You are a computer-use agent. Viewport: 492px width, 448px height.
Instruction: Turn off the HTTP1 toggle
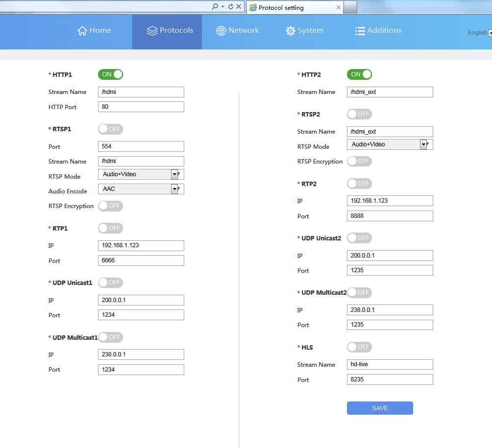[110, 74]
